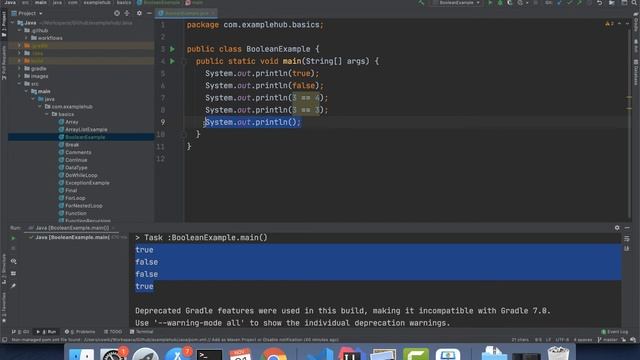Screen dimensions: 640x360
Task: Open ArrayListExample in project tree
Action: point(86,129)
